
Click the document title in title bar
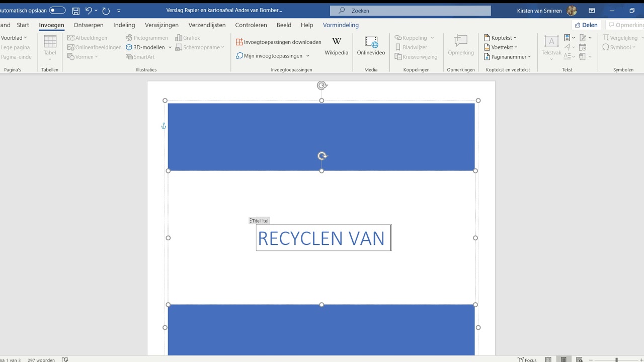(x=224, y=11)
